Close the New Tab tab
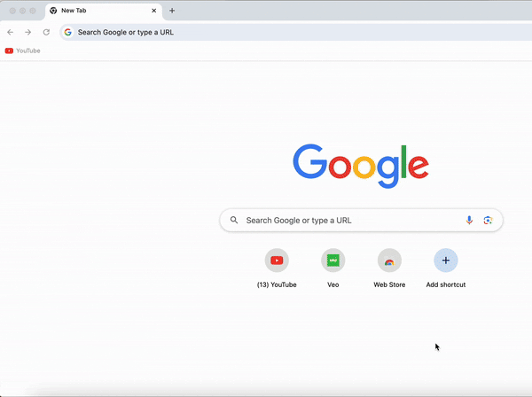Image resolution: width=532 pixels, height=397 pixels. (x=153, y=11)
